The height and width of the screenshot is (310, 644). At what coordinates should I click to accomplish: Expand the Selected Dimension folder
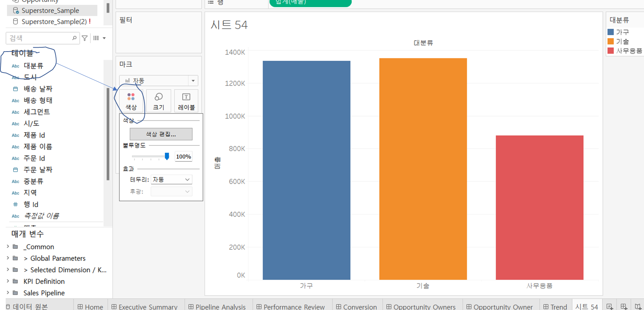pos(8,269)
